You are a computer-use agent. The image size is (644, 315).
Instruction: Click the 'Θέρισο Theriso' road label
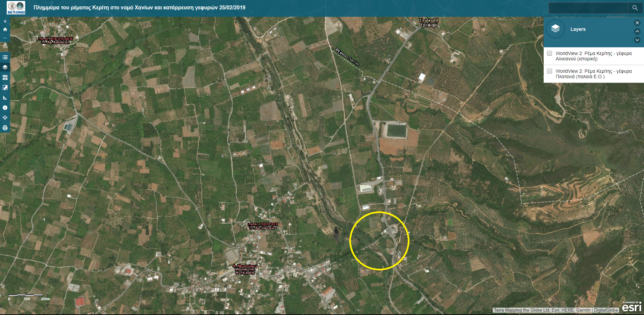347,57
